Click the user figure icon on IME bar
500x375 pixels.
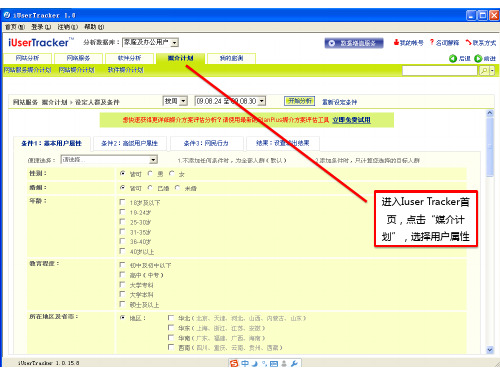[284, 363]
